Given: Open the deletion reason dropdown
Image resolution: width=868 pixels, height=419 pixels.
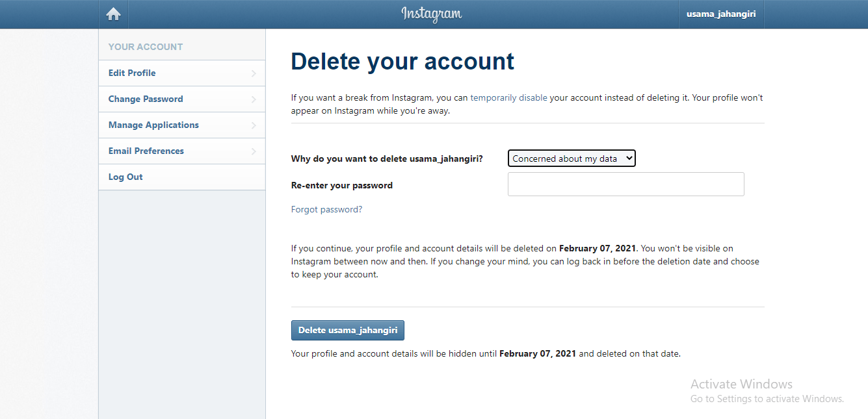Looking at the screenshot, I should (x=571, y=159).
